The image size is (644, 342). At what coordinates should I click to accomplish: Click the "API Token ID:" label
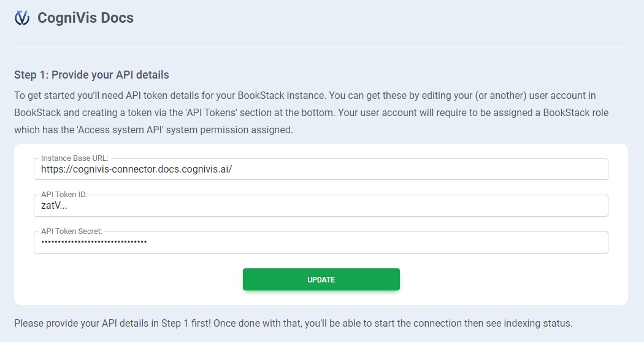tap(64, 195)
